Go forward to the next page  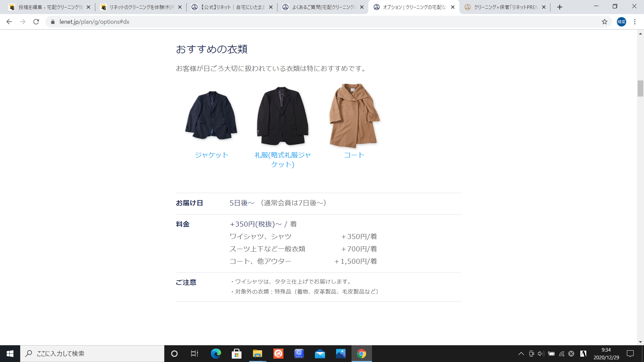pyautogui.click(x=22, y=22)
